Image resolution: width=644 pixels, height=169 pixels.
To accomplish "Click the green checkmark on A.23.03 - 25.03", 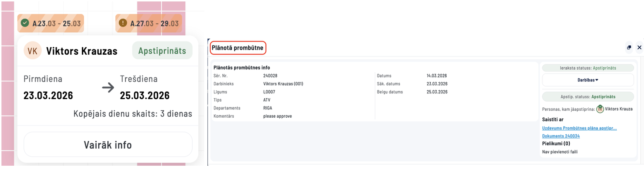I will click(x=25, y=23).
